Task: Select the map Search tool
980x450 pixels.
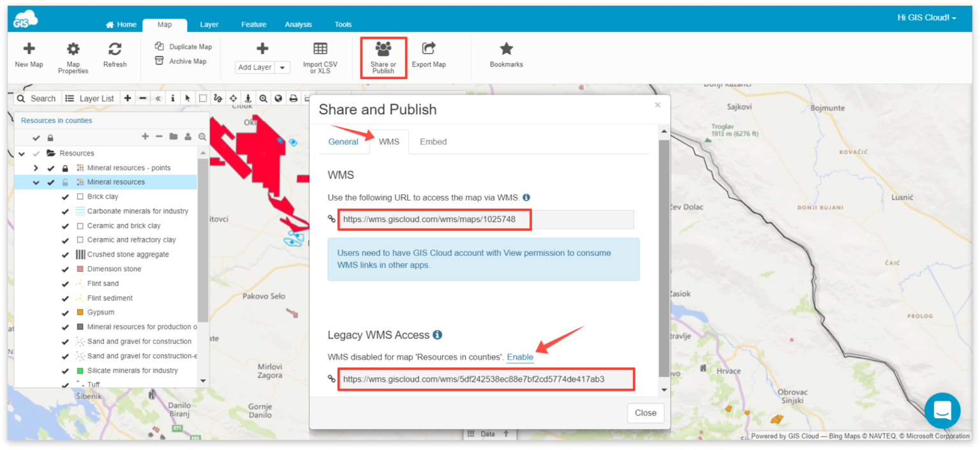Action: (x=36, y=98)
